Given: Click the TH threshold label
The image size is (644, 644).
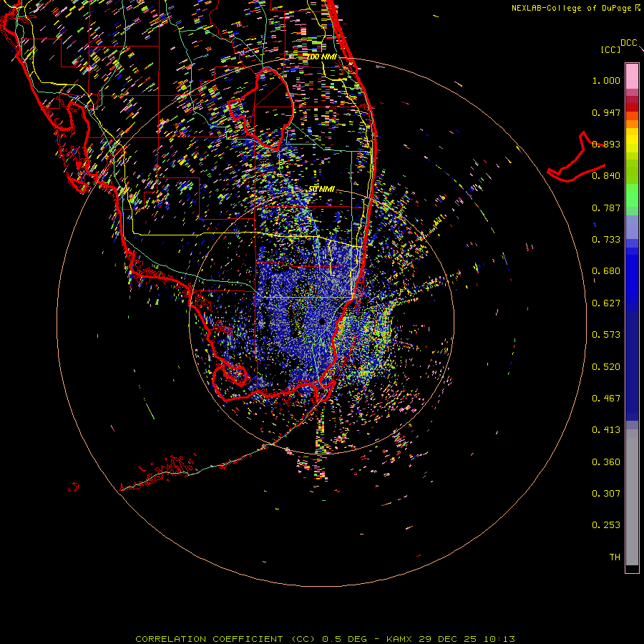Looking at the screenshot, I should 615,557.
